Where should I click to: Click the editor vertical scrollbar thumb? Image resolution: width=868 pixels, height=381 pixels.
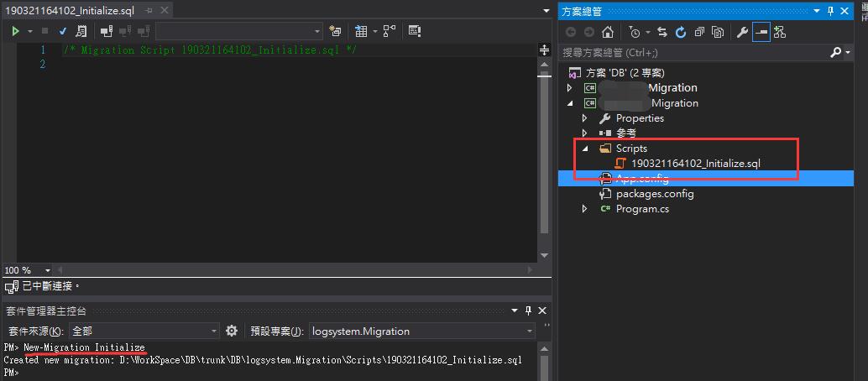pyautogui.click(x=545, y=154)
